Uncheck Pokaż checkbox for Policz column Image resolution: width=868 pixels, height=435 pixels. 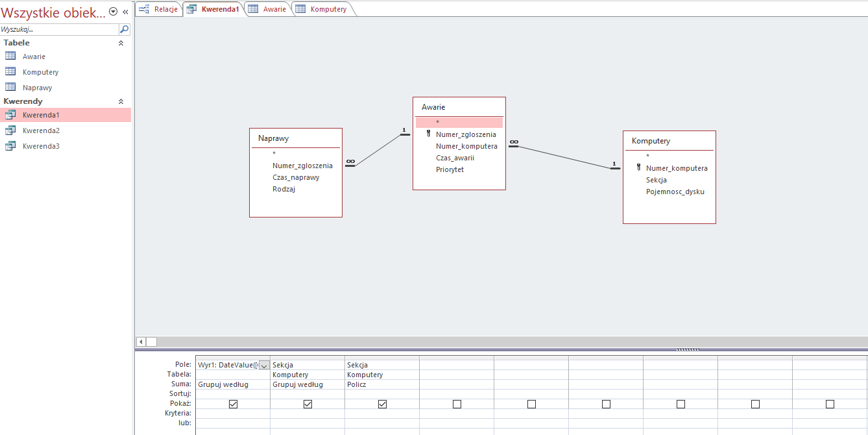tap(382, 404)
